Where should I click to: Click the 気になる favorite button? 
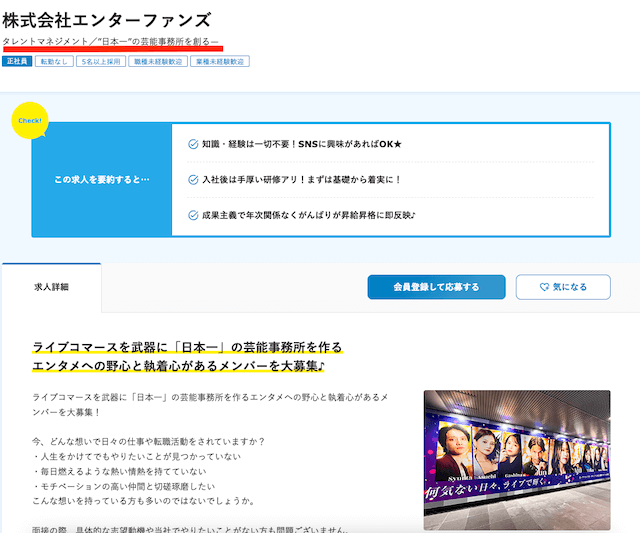coord(563,287)
